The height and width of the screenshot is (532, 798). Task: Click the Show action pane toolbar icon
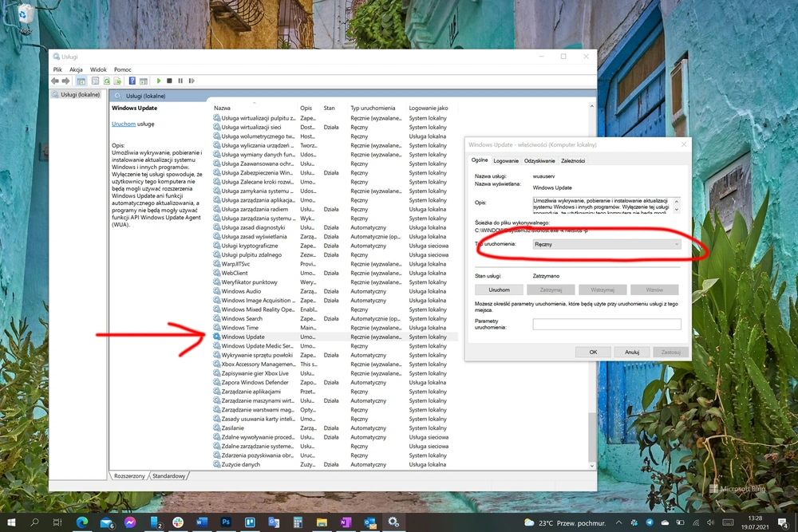point(144,81)
